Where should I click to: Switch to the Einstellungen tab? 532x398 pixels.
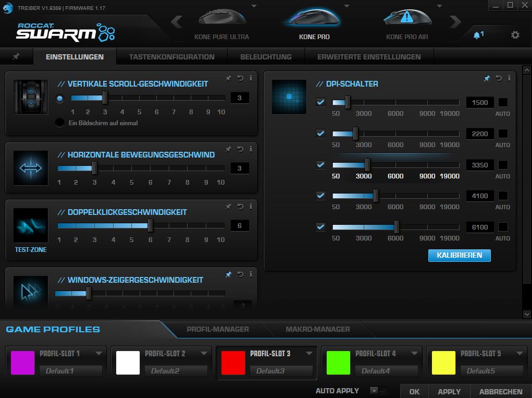click(x=75, y=57)
